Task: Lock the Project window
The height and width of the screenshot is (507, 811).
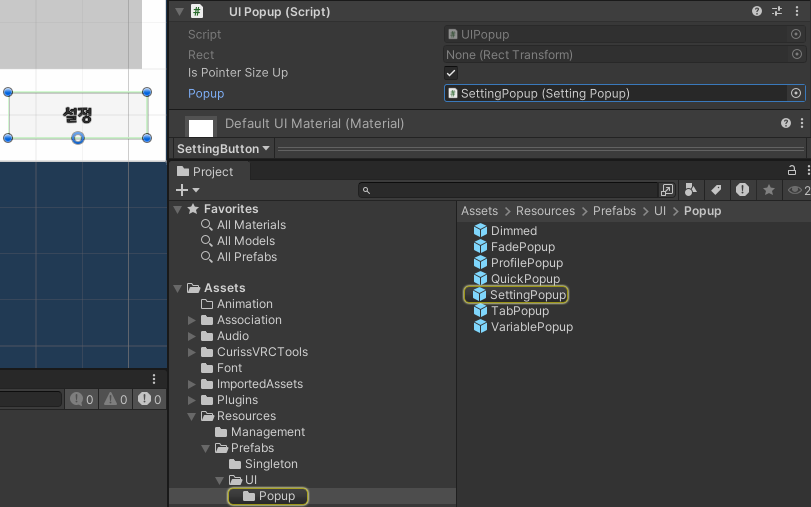Action: 791,170
